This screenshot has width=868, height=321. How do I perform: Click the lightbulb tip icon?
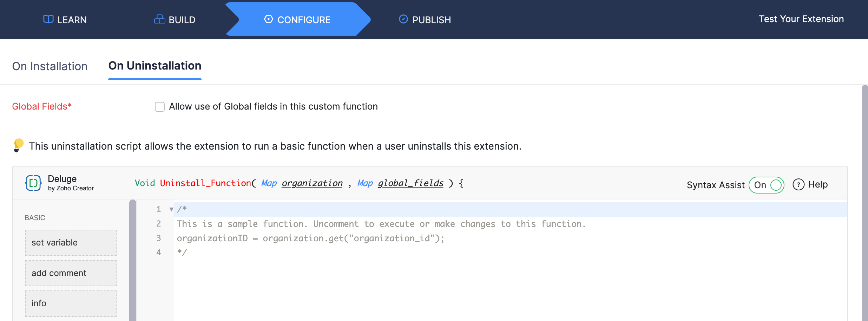coord(18,145)
